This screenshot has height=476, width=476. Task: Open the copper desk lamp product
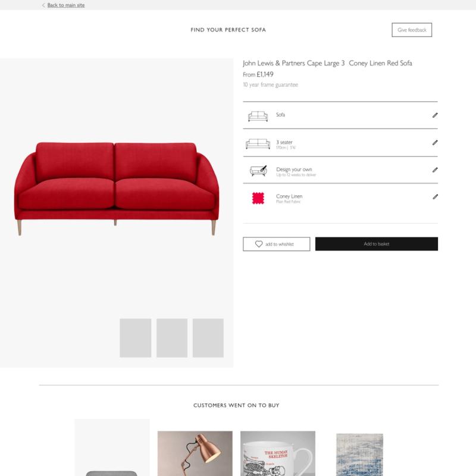(x=195, y=453)
